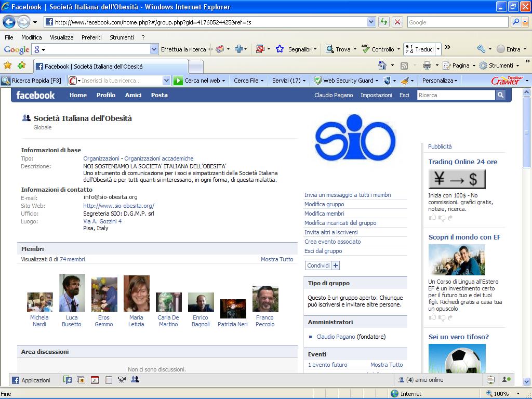The width and height of the screenshot is (532, 399).
Task: Go to the browser home page icon
Action: 382,65
